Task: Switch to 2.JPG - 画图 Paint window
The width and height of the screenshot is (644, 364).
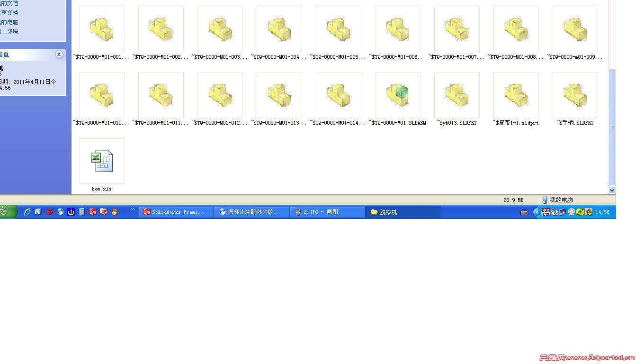Action: point(328,212)
